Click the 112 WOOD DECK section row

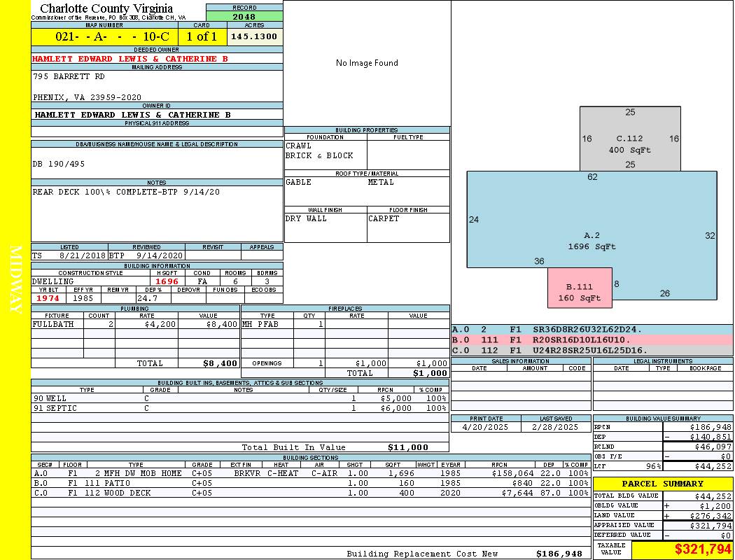[311, 493]
